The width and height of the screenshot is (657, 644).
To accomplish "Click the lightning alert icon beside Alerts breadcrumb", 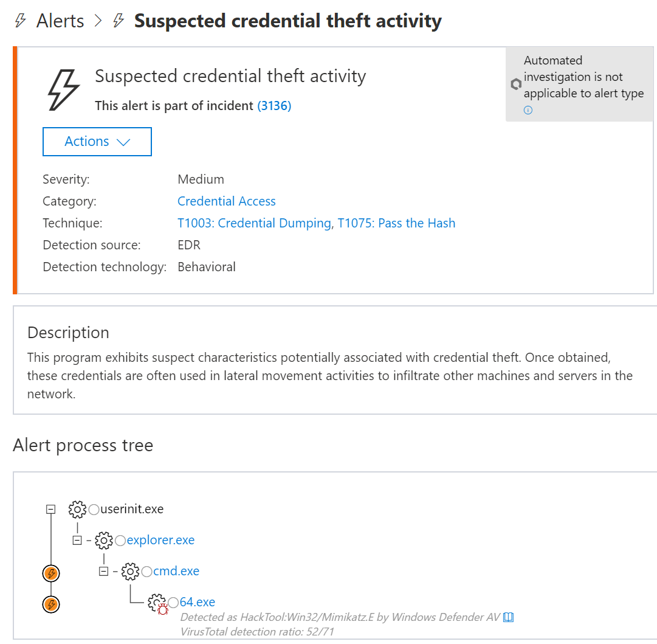I will 19,20.
